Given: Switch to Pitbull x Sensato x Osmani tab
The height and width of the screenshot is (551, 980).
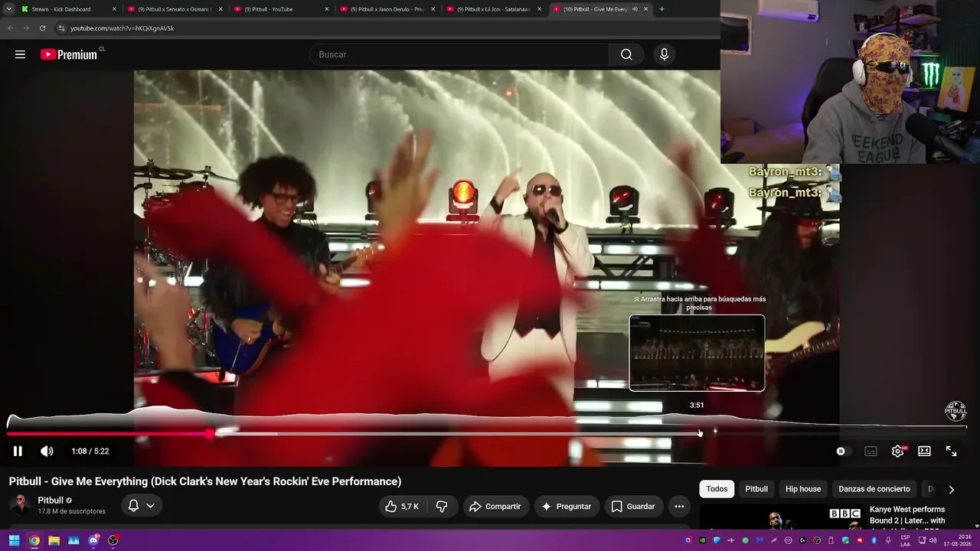Looking at the screenshot, I should tap(176, 9).
